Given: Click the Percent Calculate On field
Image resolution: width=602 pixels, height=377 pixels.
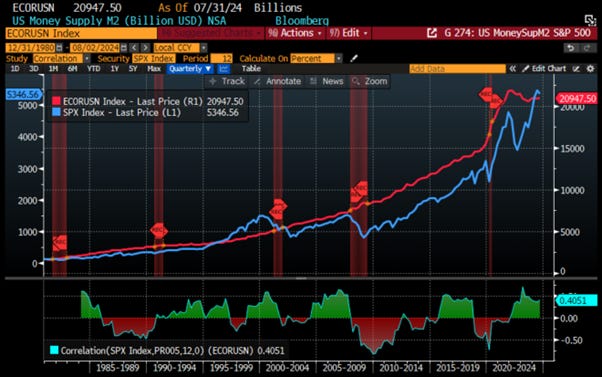Looking at the screenshot, I should tap(313, 58).
